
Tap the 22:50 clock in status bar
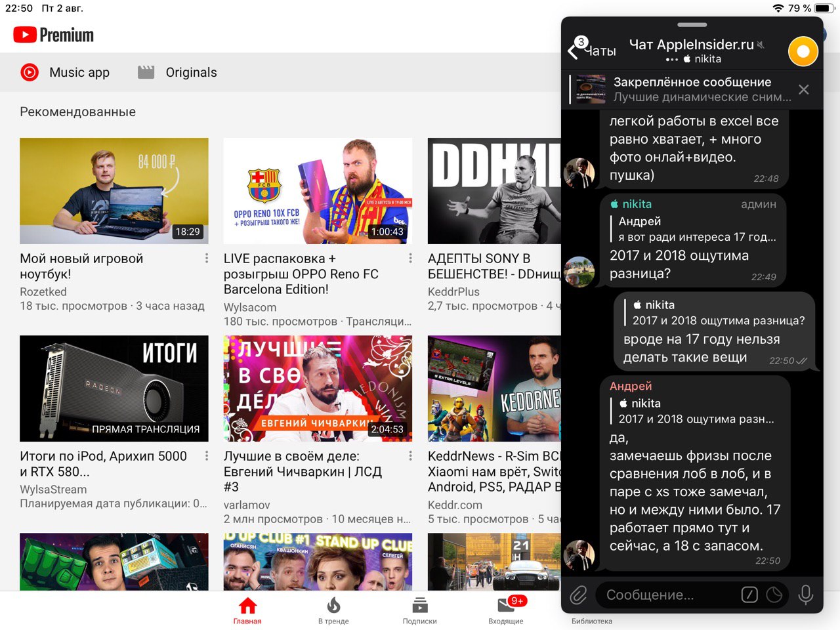click(19, 8)
